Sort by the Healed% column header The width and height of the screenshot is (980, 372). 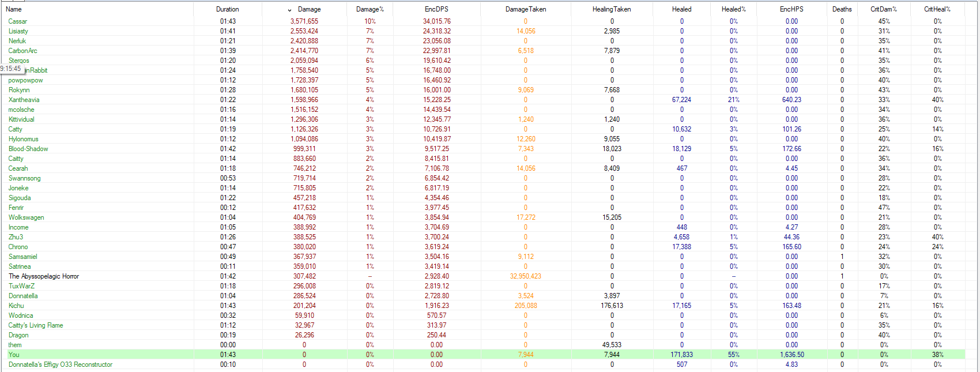[733, 9]
